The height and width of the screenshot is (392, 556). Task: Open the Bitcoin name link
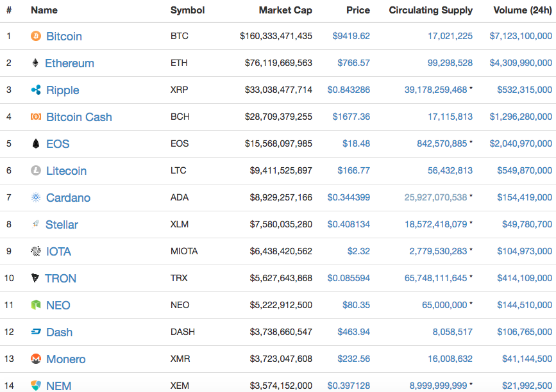point(64,36)
